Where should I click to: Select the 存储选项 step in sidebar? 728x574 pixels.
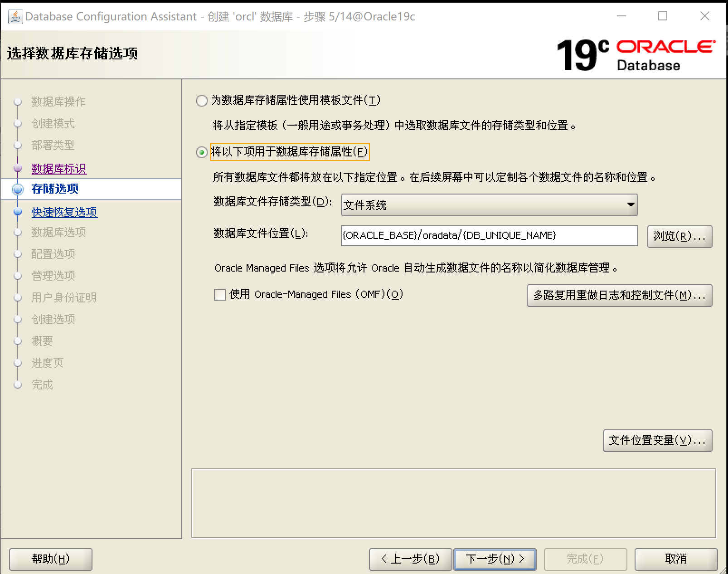55,189
